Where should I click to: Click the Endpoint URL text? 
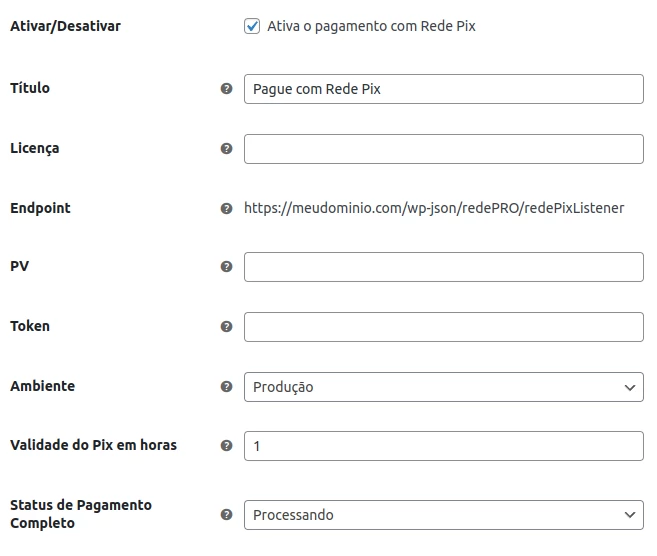click(x=434, y=209)
